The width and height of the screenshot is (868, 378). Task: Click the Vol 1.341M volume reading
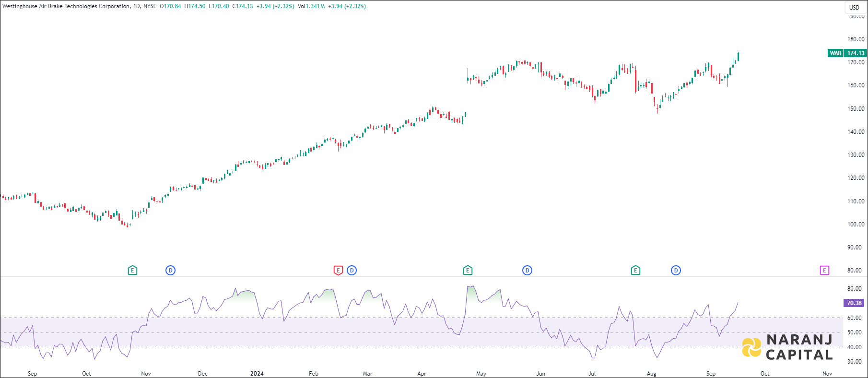pos(311,6)
